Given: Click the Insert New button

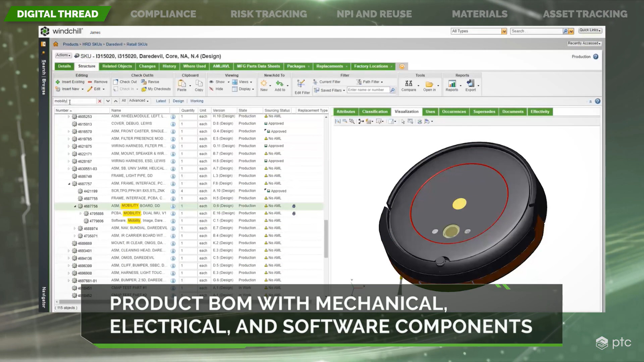Looking at the screenshot, I should [70, 89].
